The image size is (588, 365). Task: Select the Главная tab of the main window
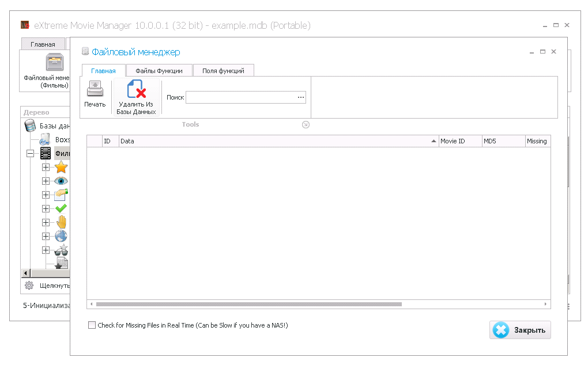coord(43,44)
